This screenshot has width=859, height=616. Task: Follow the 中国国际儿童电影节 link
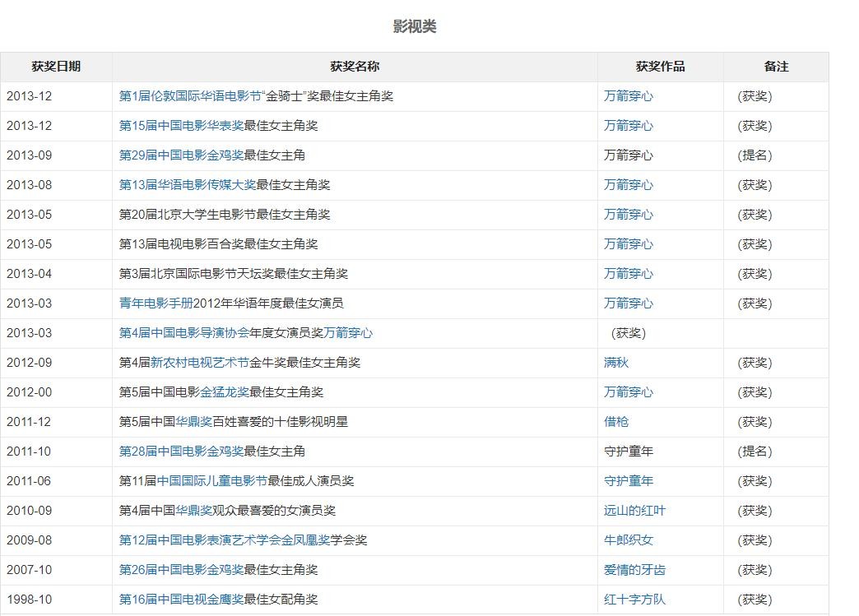point(212,481)
